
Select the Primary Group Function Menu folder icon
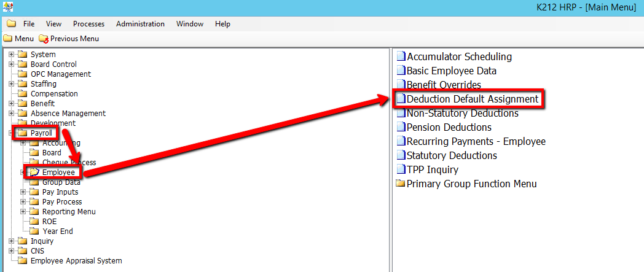click(401, 184)
